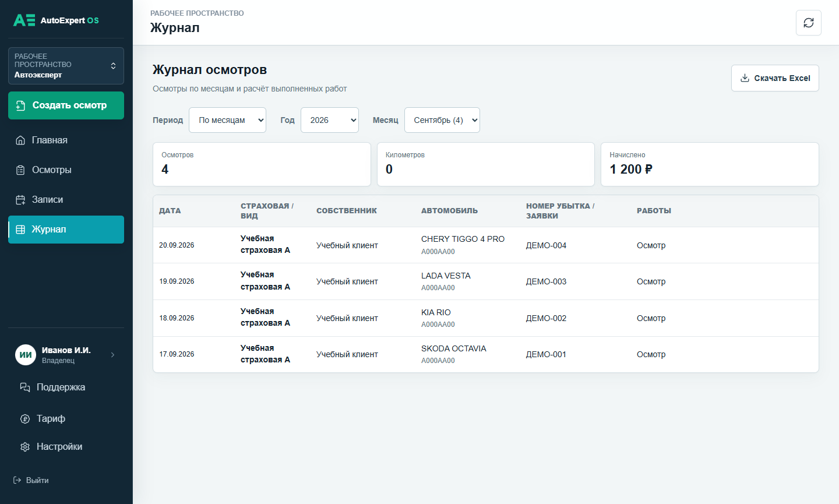
Task: Click the gear icon beside Настройки
Action: pyautogui.click(x=25, y=447)
